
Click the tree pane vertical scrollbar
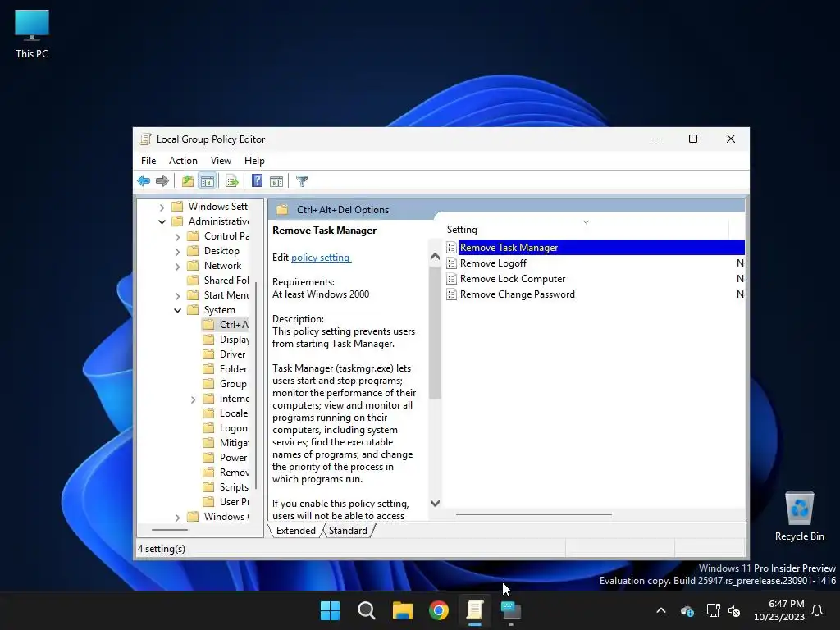256,386
